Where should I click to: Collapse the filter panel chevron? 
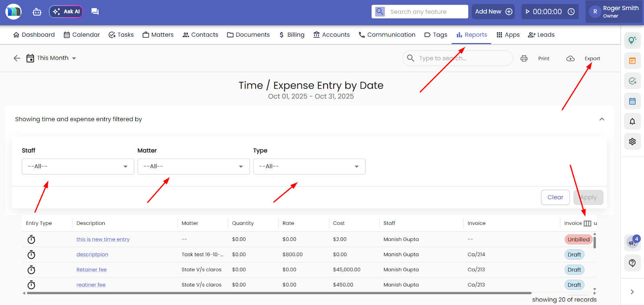coord(602,119)
